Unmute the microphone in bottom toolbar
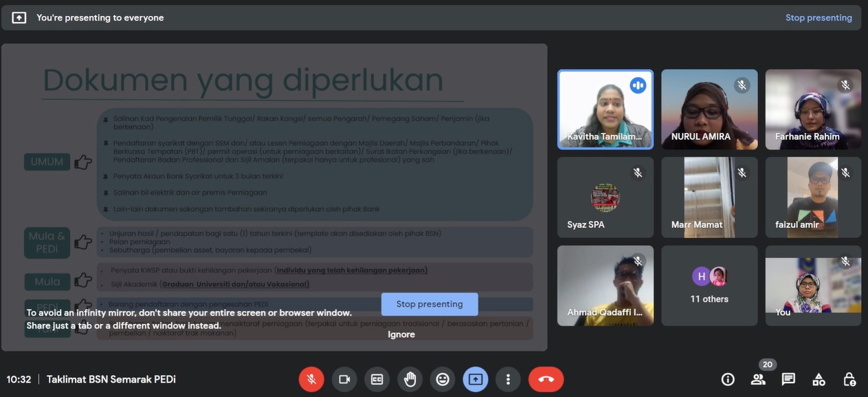 coord(311,379)
